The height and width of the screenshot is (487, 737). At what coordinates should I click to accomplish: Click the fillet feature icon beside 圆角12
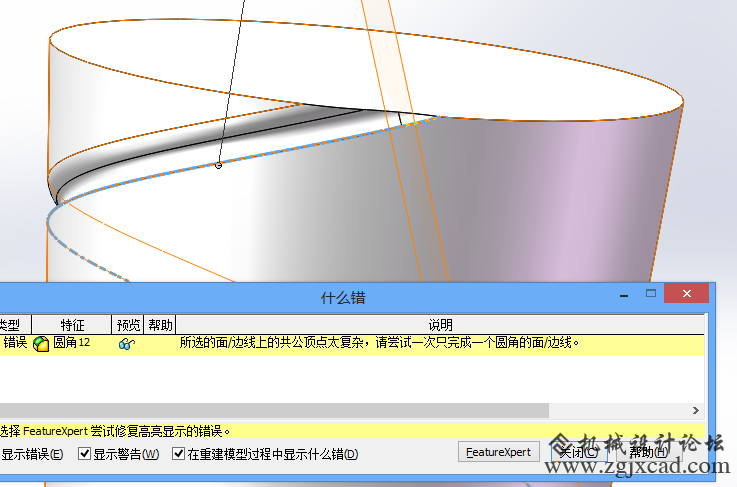pos(41,344)
